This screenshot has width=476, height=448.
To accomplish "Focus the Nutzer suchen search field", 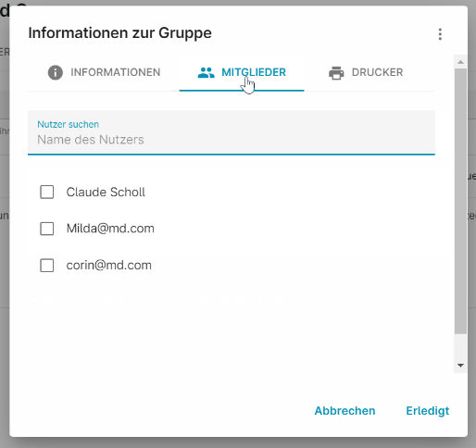I will 232,132.
